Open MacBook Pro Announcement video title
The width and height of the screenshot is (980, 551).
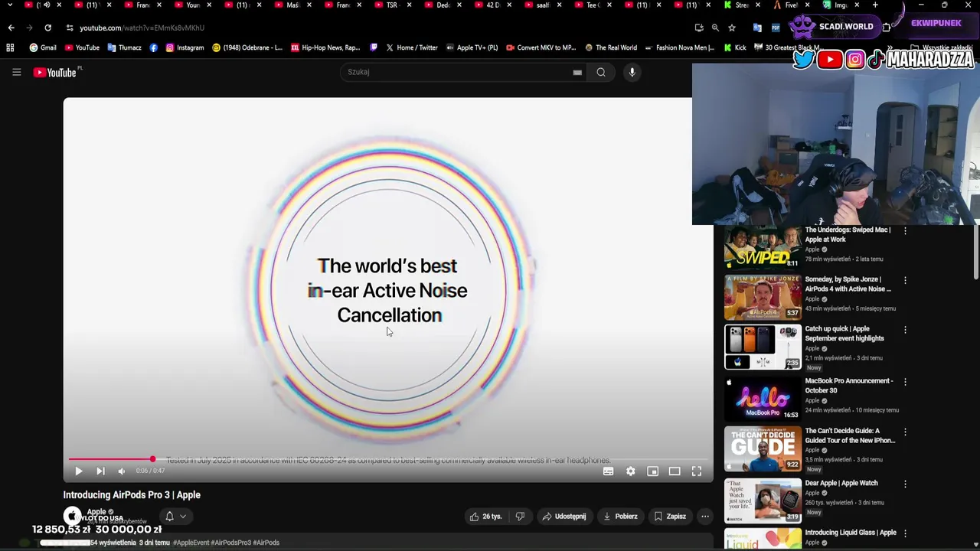click(849, 386)
